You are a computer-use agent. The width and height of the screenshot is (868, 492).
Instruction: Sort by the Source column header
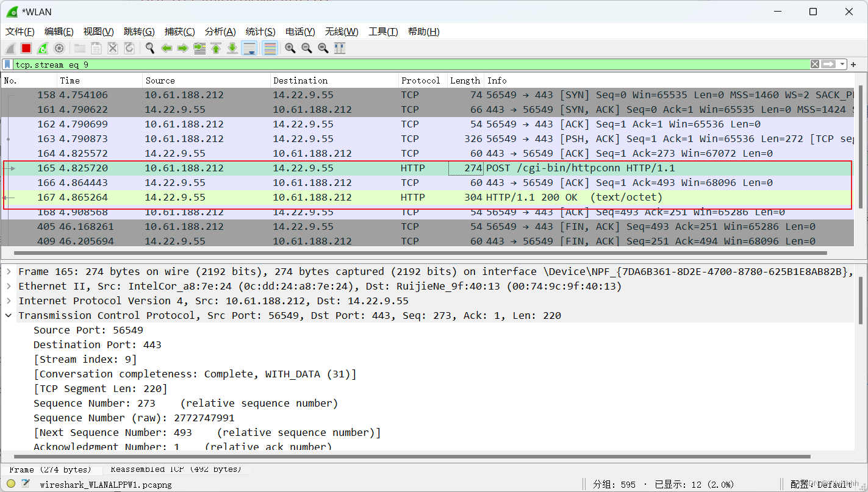tap(206, 80)
